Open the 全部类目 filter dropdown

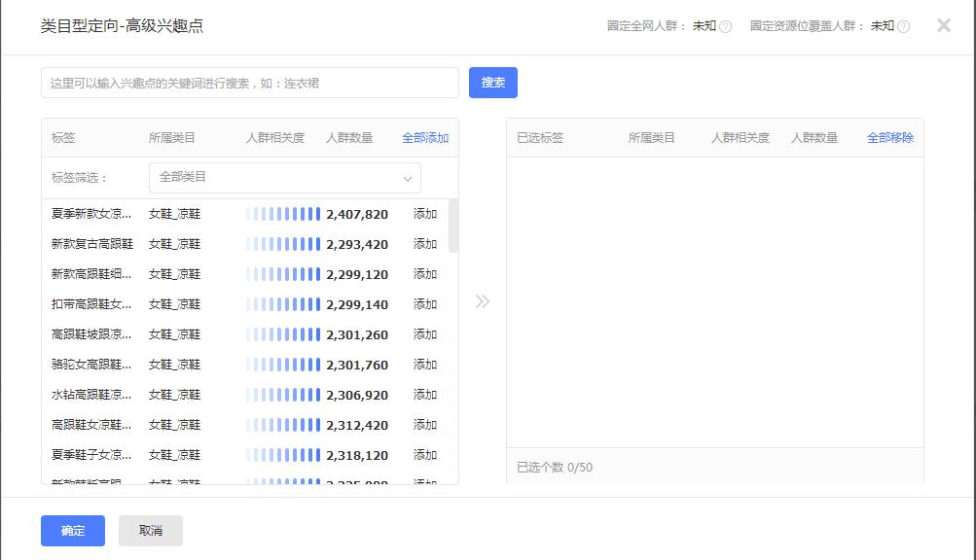pyautogui.click(x=284, y=178)
